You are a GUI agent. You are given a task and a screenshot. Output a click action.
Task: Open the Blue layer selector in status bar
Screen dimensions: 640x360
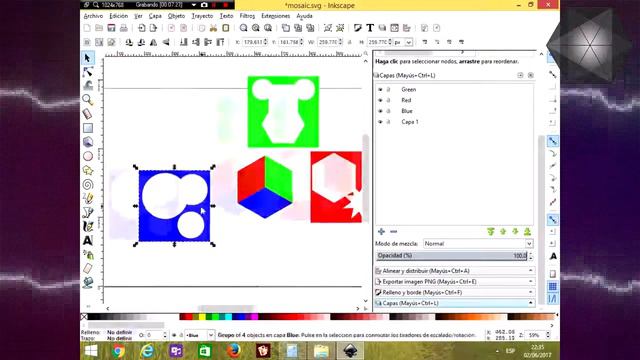[x=200, y=335]
